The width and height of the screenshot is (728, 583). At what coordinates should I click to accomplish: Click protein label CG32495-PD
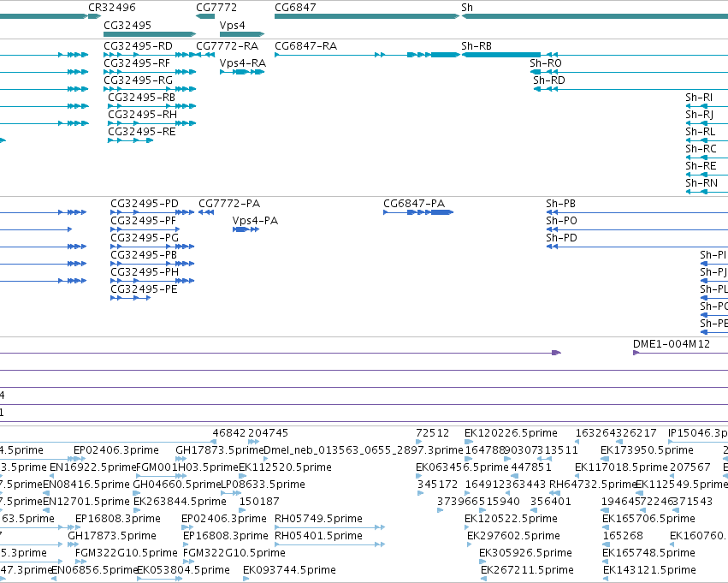pyautogui.click(x=145, y=204)
